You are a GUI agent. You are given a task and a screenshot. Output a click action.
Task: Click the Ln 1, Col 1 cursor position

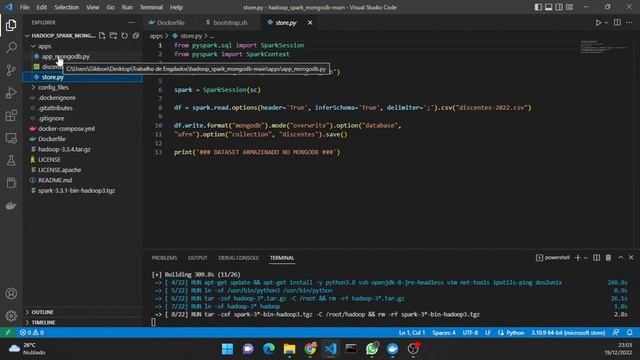[412, 333]
